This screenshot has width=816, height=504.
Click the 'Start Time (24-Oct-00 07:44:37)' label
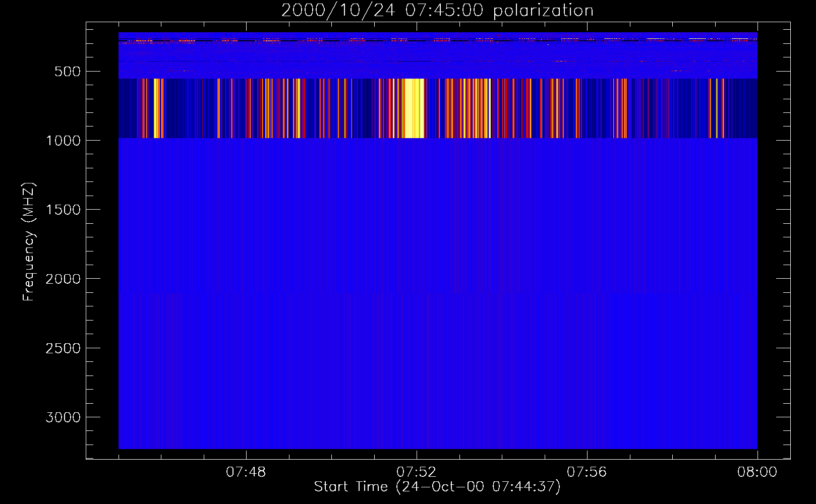coord(437,487)
